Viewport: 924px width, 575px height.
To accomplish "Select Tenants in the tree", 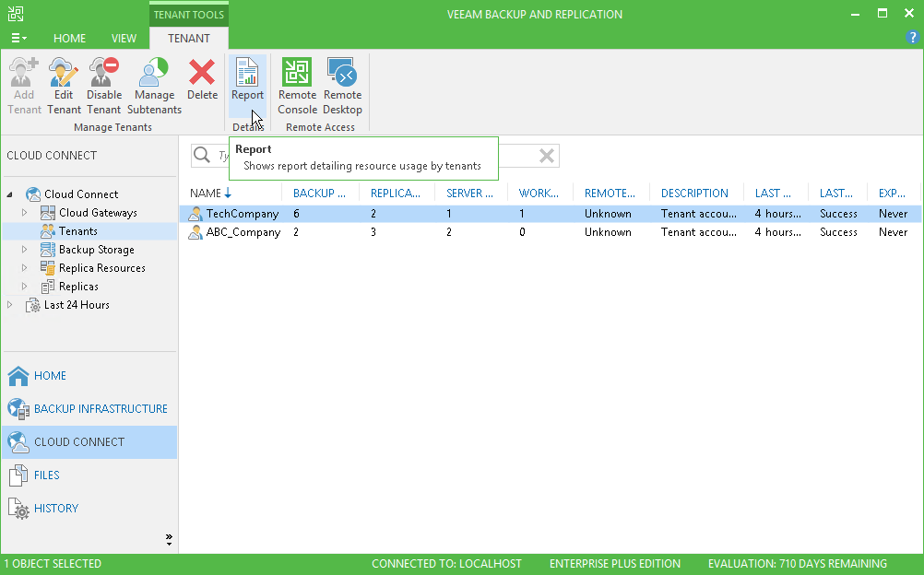I will click(x=77, y=231).
